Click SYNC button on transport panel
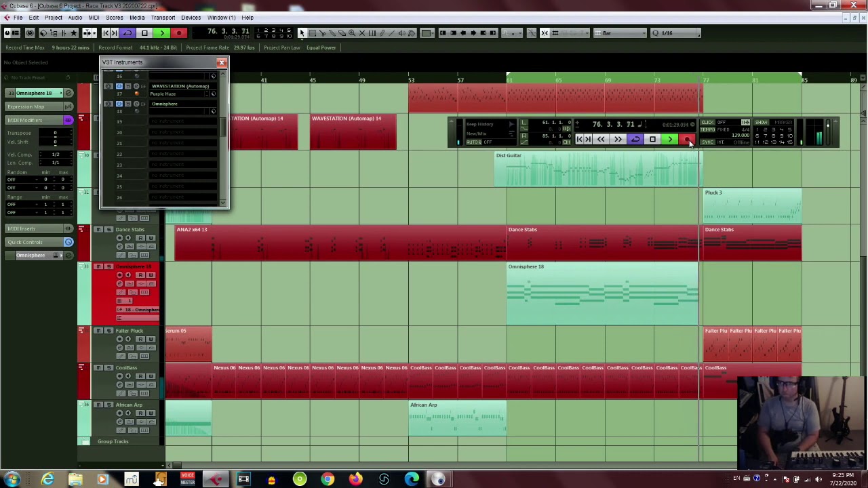The height and width of the screenshot is (488, 868). pos(707,142)
